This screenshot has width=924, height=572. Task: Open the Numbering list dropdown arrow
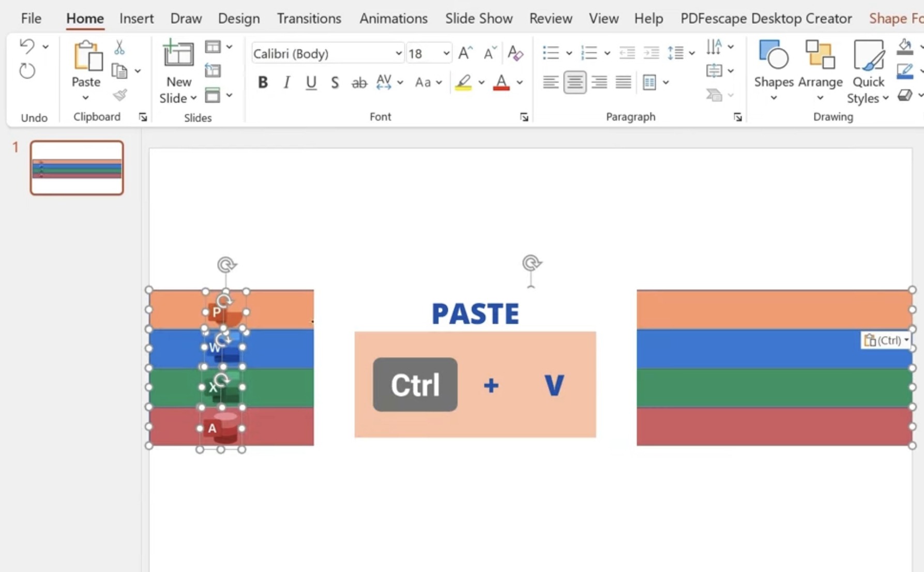(607, 53)
